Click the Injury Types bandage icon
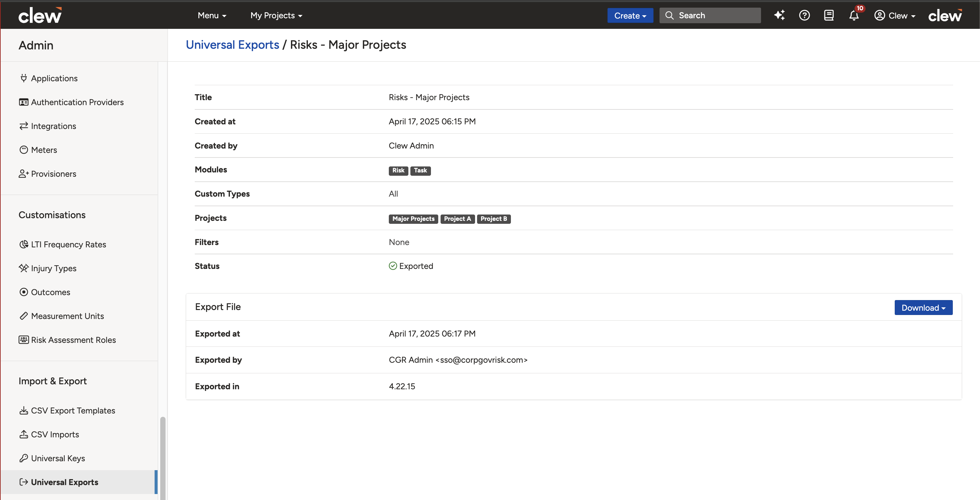980x500 pixels. [x=24, y=268]
